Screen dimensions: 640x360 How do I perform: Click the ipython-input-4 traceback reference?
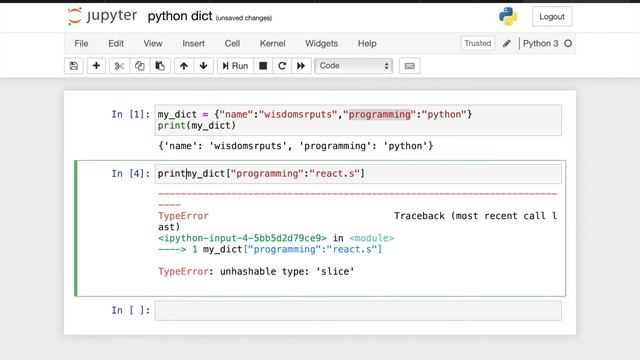coord(242,238)
